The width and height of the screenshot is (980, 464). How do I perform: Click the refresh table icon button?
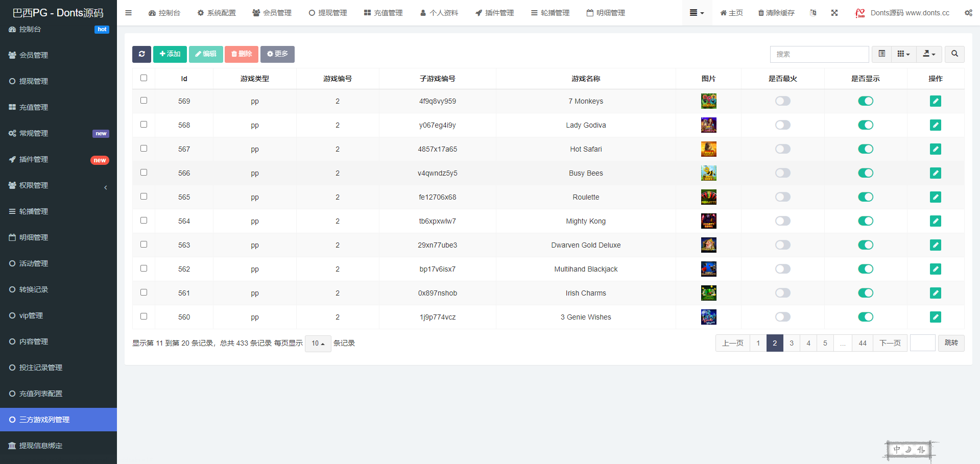(x=141, y=54)
